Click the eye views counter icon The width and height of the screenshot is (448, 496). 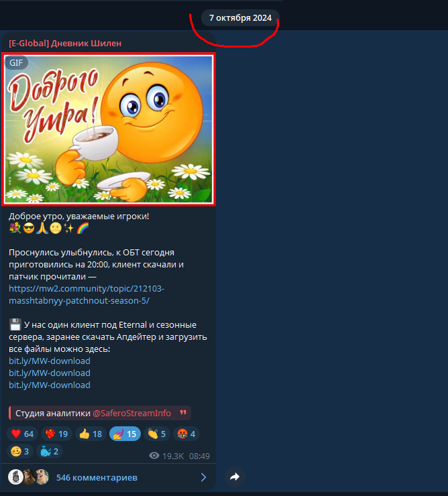pos(154,456)
